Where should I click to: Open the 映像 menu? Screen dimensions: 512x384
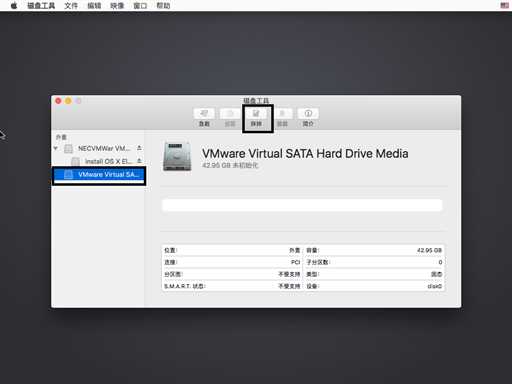click(117, 6)
